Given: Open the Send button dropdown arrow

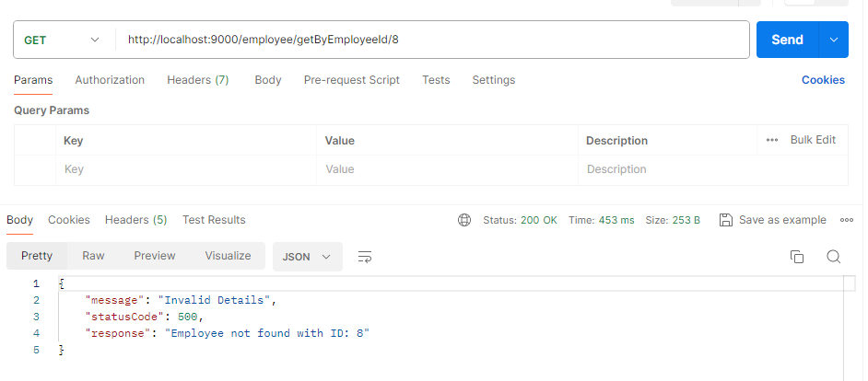Looking at the screenshot, I should [x=833, y=40].
